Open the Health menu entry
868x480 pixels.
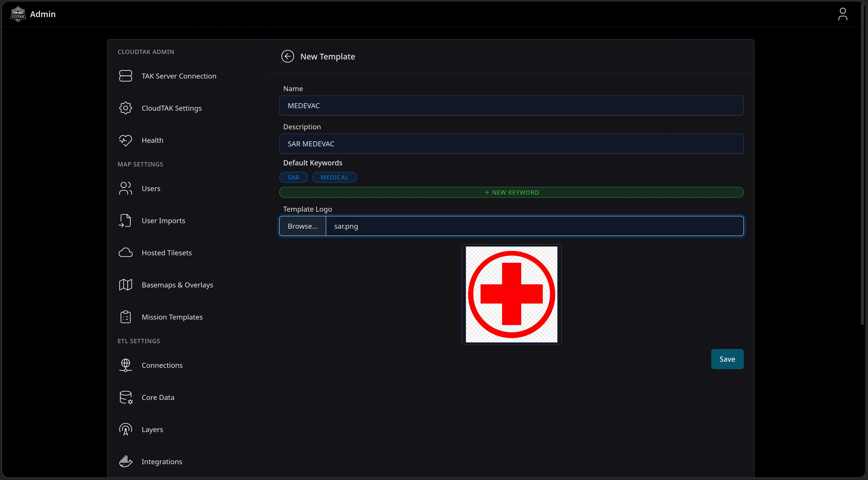pyautogui.click(x=188, y=140)
